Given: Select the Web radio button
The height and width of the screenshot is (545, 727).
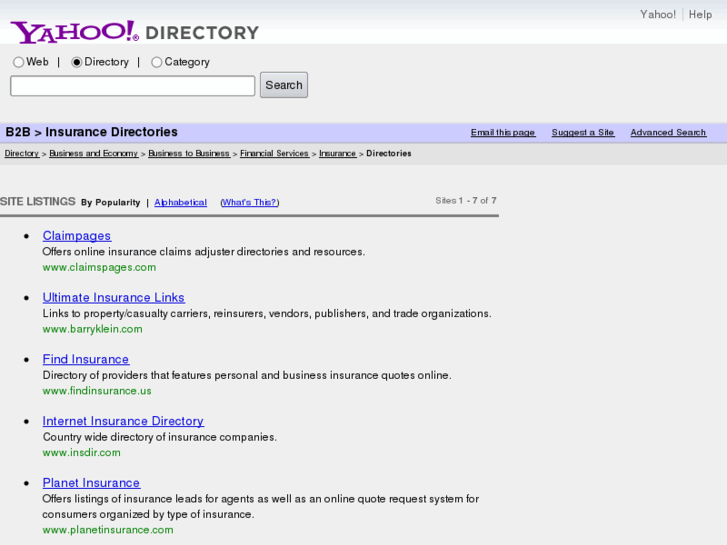Looking at the screenshot, I should pos(19,62).
